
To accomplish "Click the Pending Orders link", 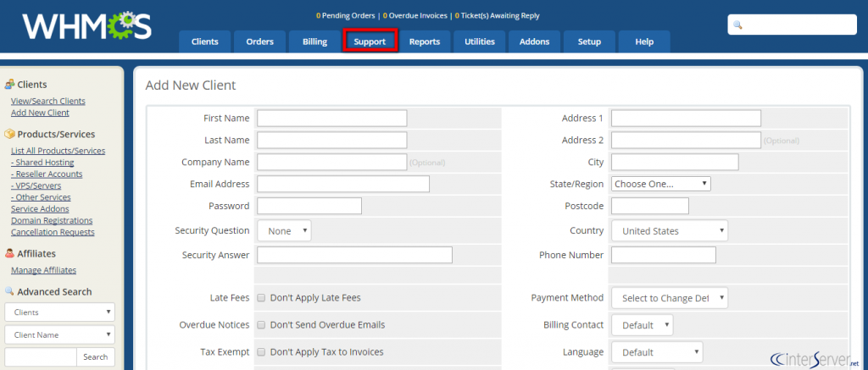I will pos(345,15).
